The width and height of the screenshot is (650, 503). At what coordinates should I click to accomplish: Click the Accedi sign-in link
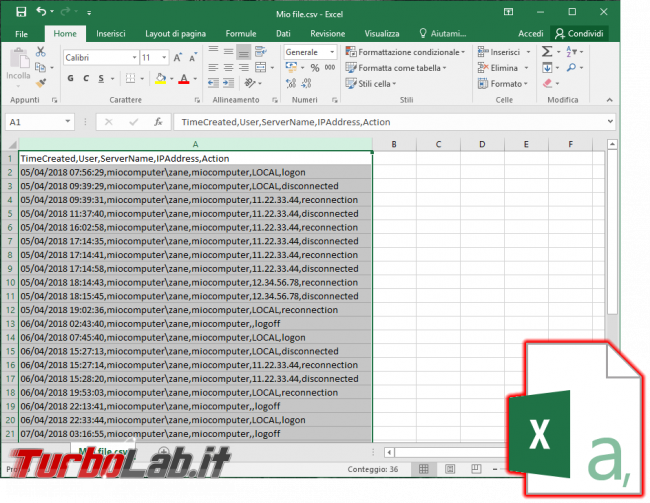(531, 34)
